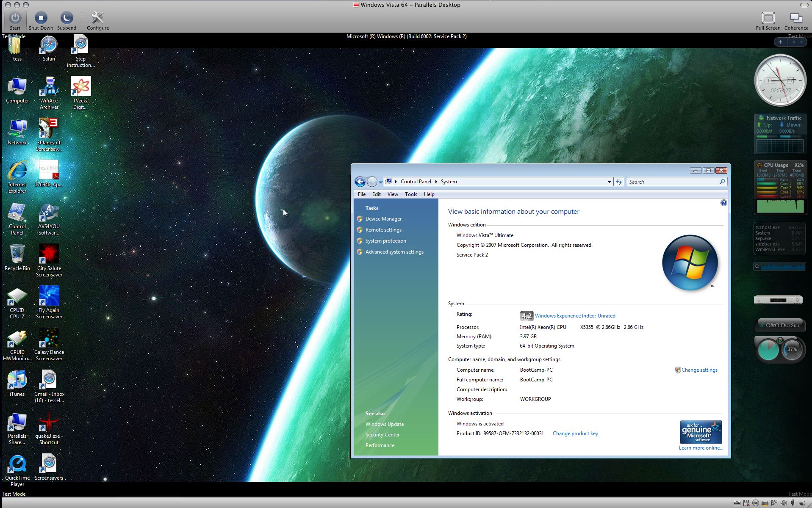Screen dimensions: 812x508
Task: Select the Network desktop icon
Action: point(17,132)
